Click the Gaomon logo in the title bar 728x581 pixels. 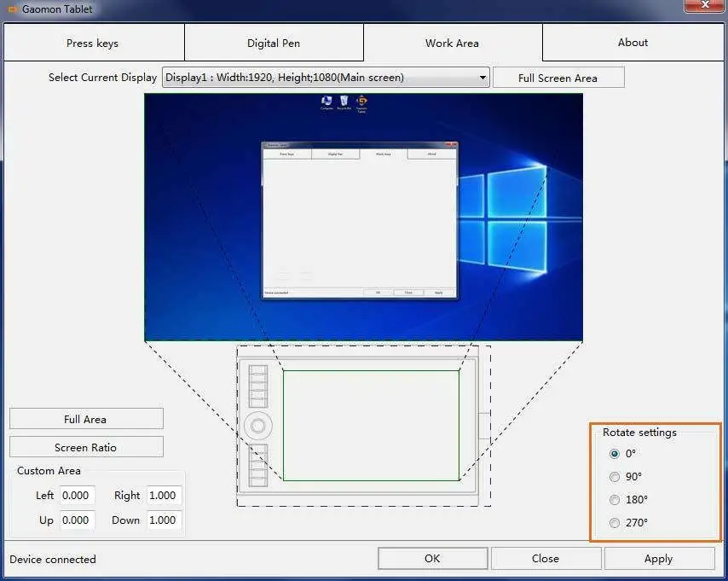(x=12, y=9)
